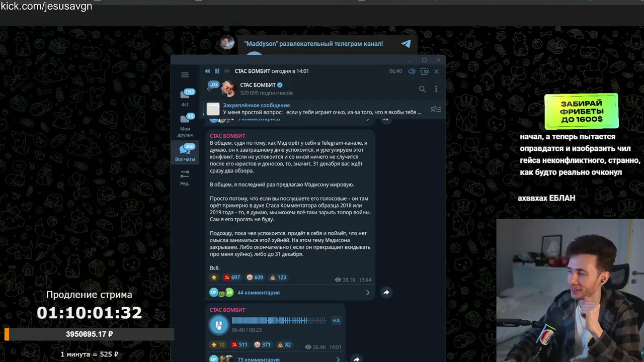Seek within the voice message waveform
644x362 pixels.
(279, 321)
